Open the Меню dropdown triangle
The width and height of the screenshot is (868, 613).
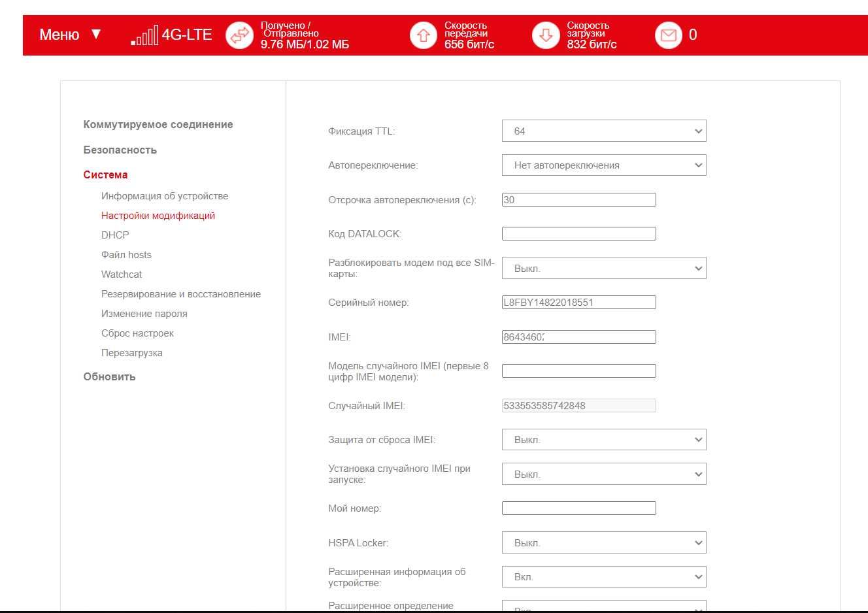[x=96, y=34]
